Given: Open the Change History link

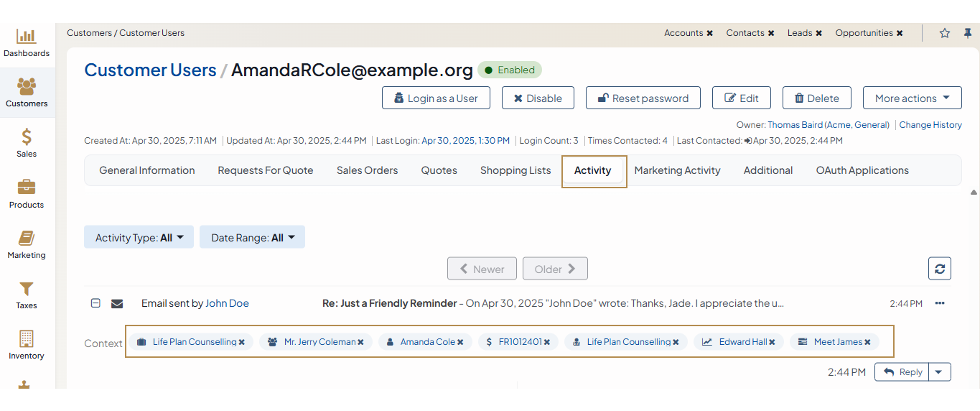Looking at the screenshot, I should point(930,125).
